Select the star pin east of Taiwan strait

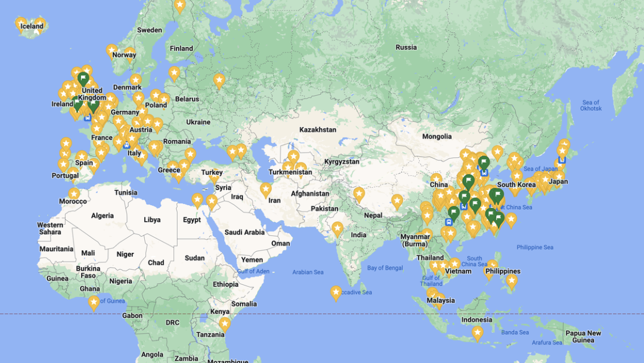[x=511, y=220]
